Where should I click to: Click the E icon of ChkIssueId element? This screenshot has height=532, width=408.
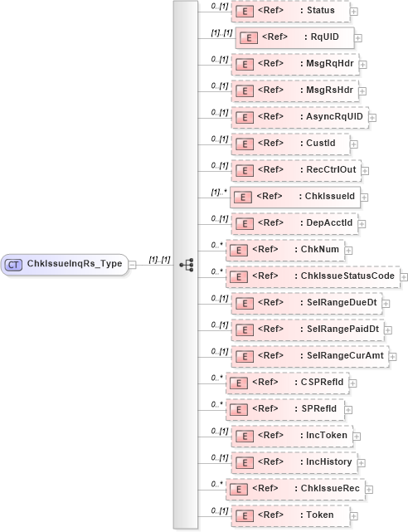point(243,198)
